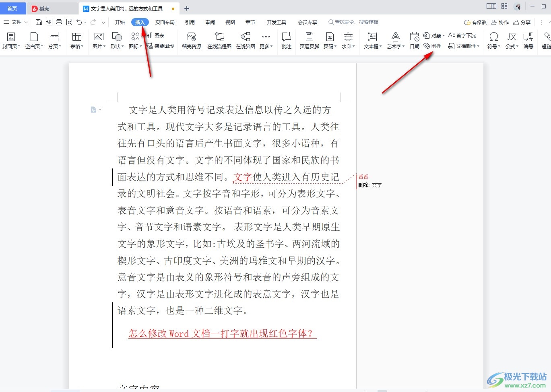Switch to the 会员专享 ribbon tab

pos(307,22)
